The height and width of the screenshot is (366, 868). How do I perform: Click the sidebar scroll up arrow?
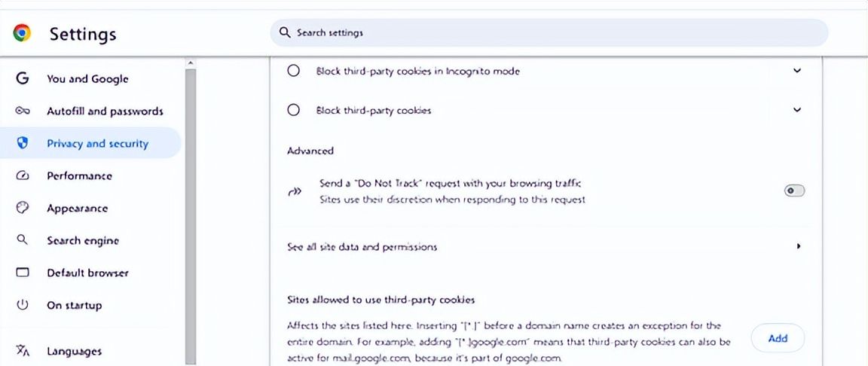click(x=190, y=63)
